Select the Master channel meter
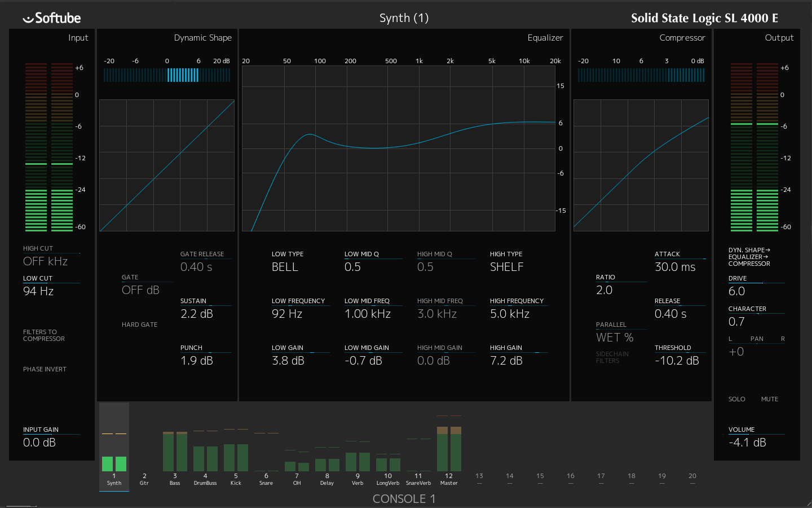 click(449, 443)
